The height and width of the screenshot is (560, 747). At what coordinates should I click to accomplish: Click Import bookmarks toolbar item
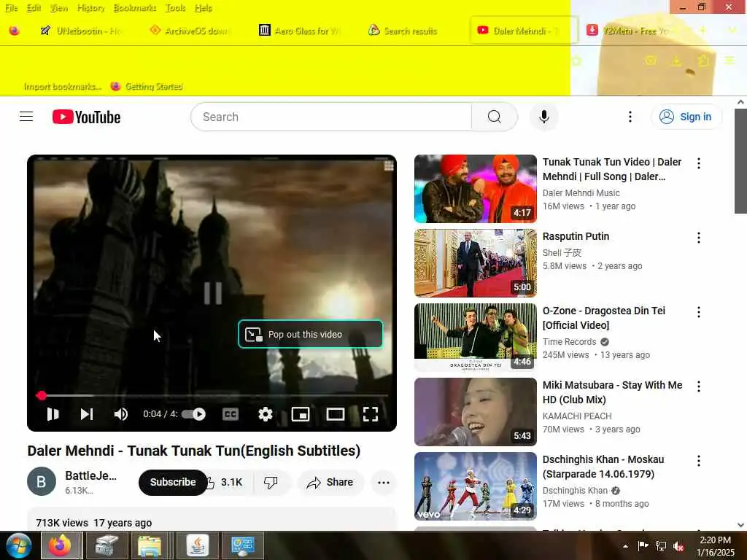coord(63,86)
